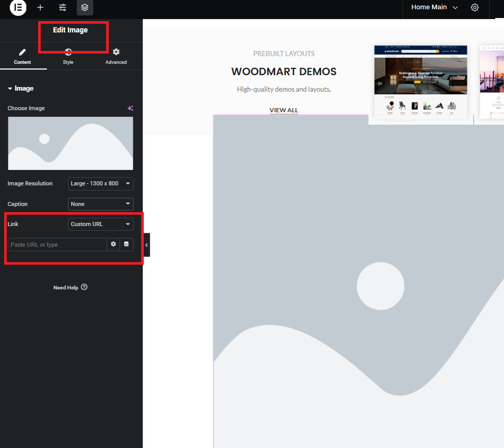Switch to the Advanced tab
This screenshot has width=504, height=448.
116,57
